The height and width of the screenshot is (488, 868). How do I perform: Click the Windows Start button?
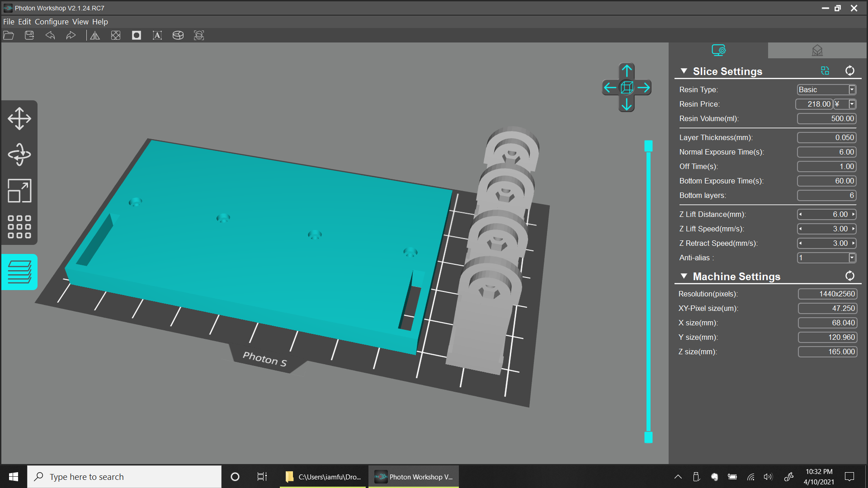coord(14,477)
